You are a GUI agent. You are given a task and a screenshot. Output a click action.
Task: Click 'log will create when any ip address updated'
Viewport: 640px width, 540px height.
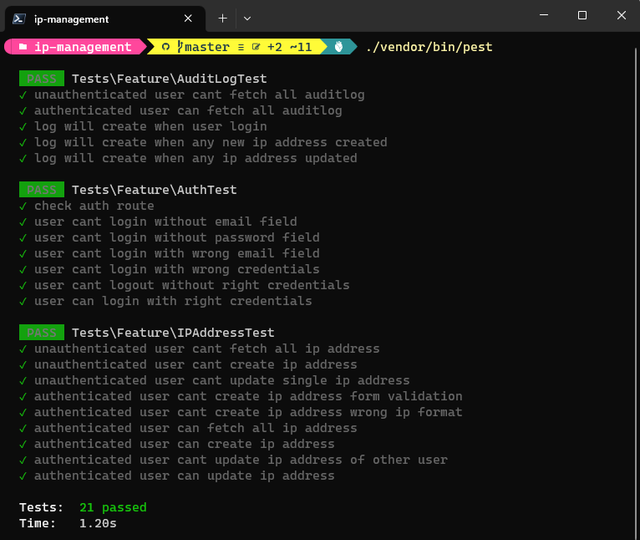pyautogui.click(x=196, y=158)
